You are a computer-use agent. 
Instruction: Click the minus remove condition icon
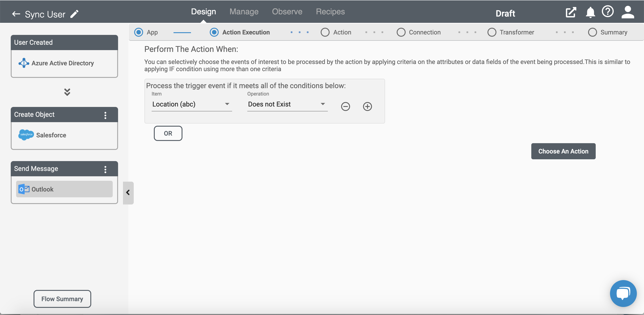click(x=345, y=106)
